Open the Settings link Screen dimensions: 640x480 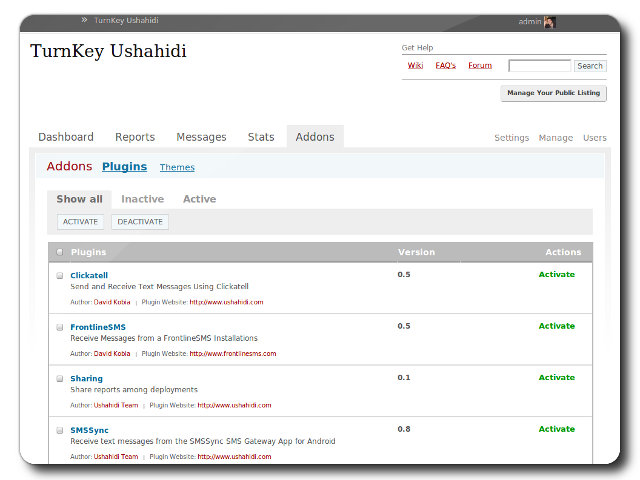[x=511, y=138]
